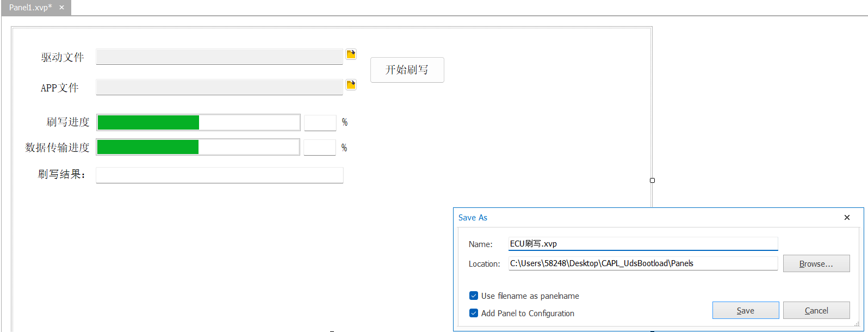The width and height of the screenshot is (868, 332).
Task: Toggle Use filename as panelname checkbox
Action: point(474,296)
